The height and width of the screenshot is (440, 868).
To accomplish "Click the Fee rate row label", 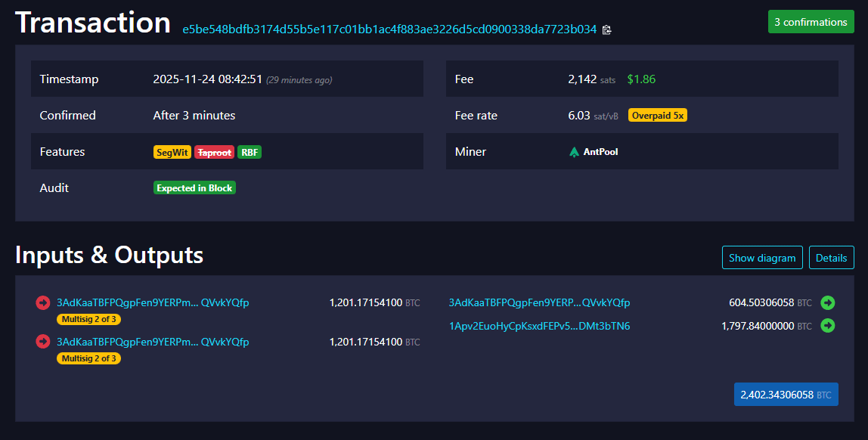I will [476, 115].
